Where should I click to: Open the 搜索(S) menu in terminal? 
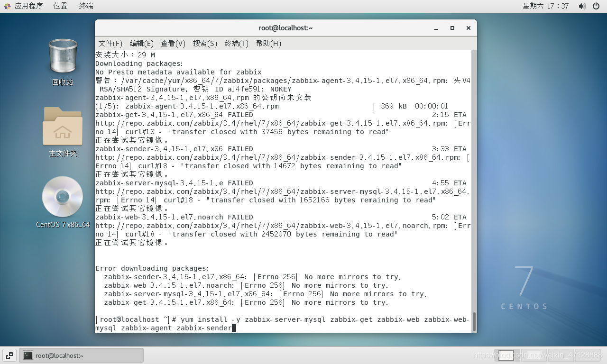[x=205, y=43]
